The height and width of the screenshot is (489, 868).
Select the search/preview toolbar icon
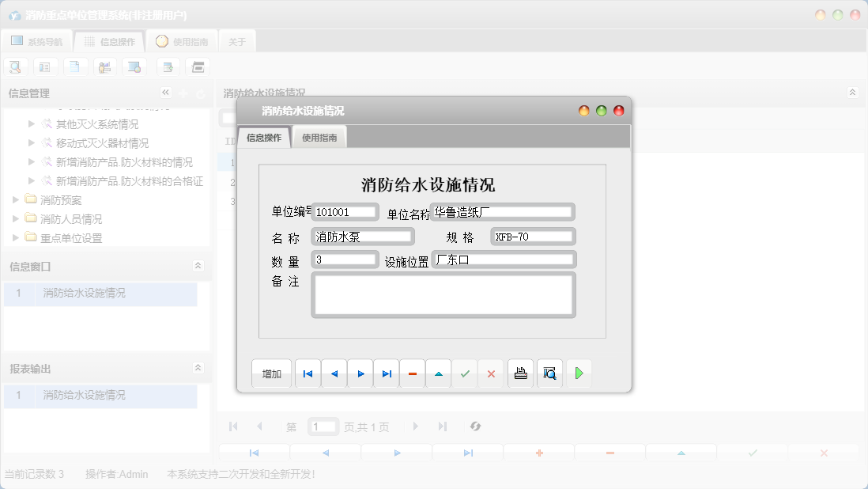tap(15, 66)
